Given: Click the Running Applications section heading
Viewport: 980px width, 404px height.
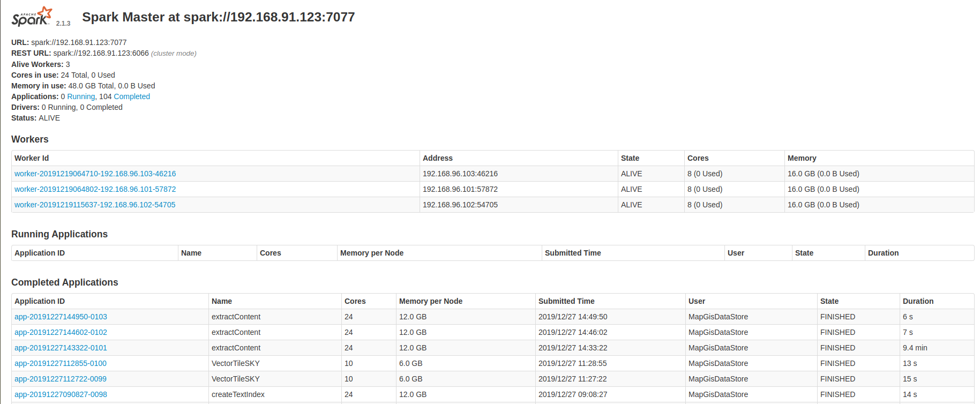Looking at the screenshot, I should (x=59, y=234).
